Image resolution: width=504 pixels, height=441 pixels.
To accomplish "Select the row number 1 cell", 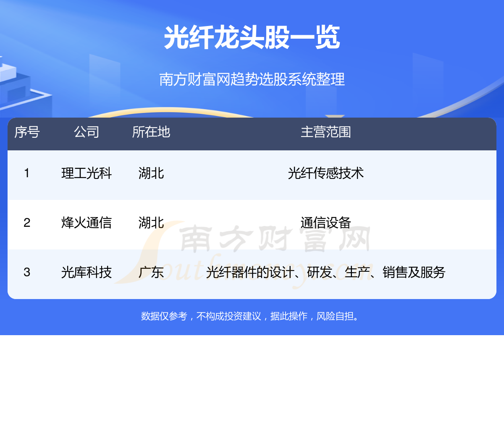I will click(x=27, y=173).
